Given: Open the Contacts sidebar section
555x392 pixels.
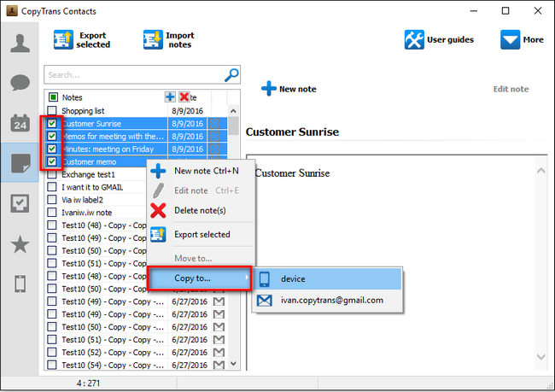Looking at the screenshot, I should (x=20, y=44).
